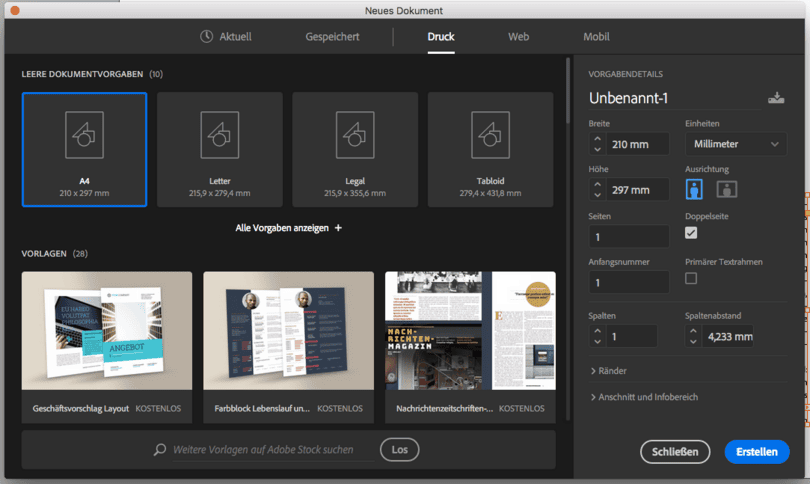The height and width of the screenshot is (484, 810).
Task: Select the Druck tab
Action: [x=441, y=36]
